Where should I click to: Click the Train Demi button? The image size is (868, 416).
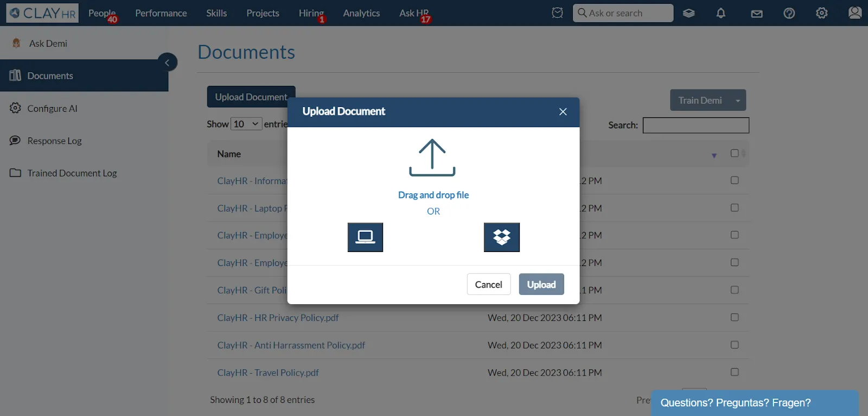[700, 100]
